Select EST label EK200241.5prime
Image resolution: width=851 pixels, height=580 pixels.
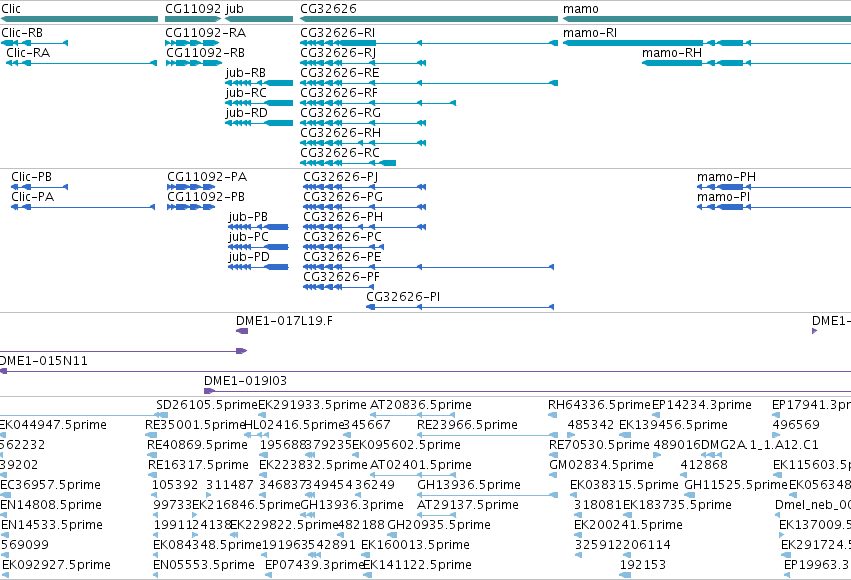point(628,525)
